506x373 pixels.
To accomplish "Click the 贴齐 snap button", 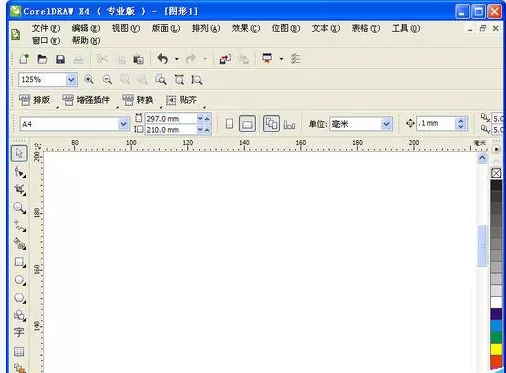I will [x=181, y=100].
